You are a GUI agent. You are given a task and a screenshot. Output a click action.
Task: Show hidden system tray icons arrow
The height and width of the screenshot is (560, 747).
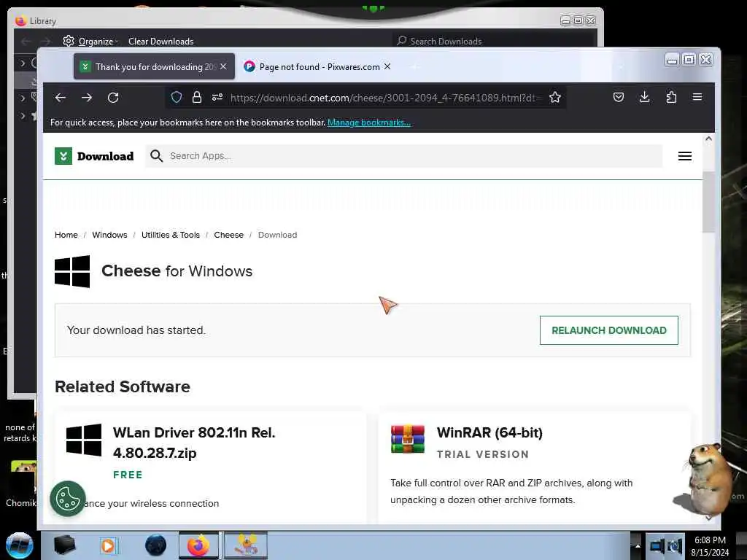tap(638, 545)
